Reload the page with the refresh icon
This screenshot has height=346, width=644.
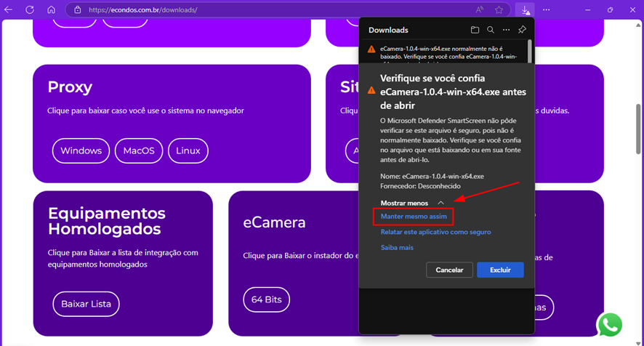coord(30,9)
